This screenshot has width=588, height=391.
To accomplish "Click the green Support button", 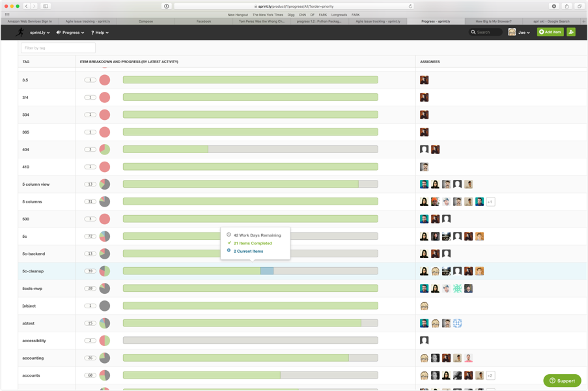I will click(562, 381).
